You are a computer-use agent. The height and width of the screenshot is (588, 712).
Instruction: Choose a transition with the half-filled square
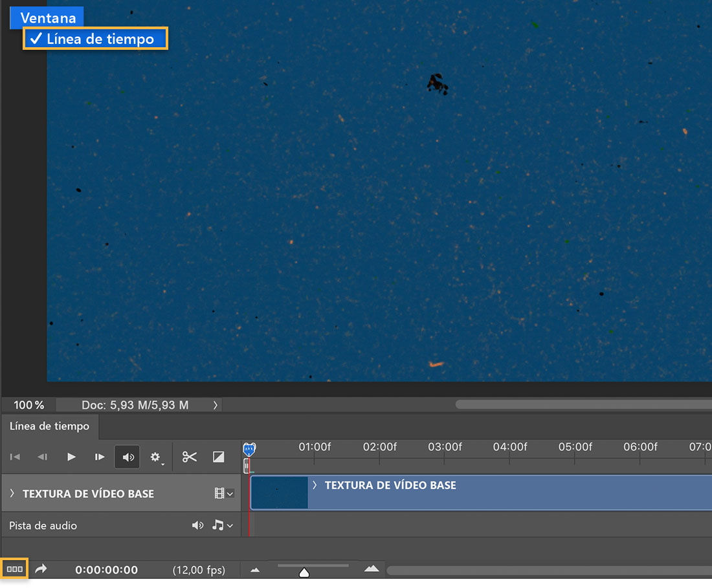218,457
